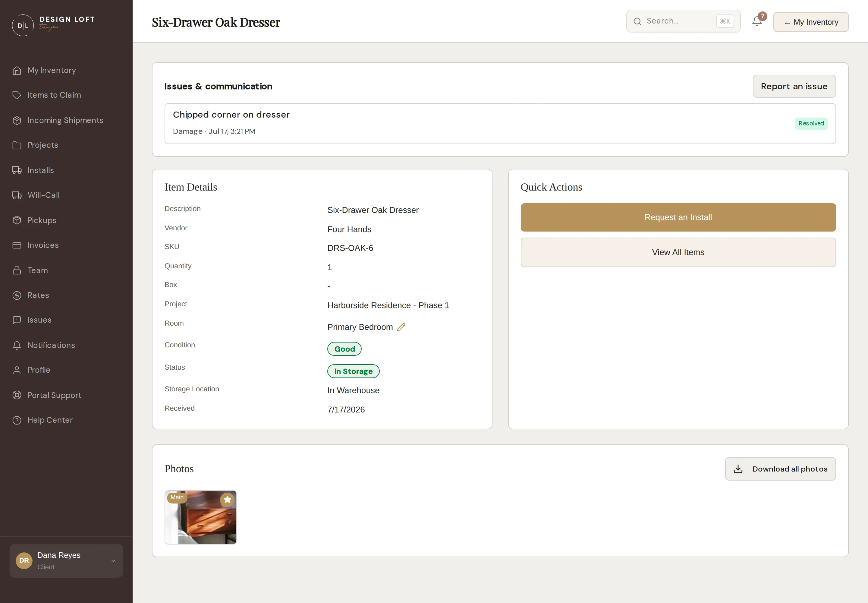Go back via the My Inventory button
Screen dimensions: 868x603
click(x=811, y=22)
